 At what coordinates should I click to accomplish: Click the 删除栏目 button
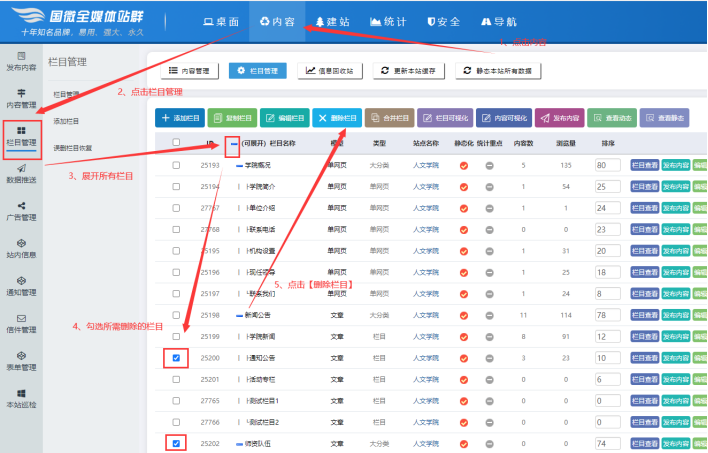337,117
